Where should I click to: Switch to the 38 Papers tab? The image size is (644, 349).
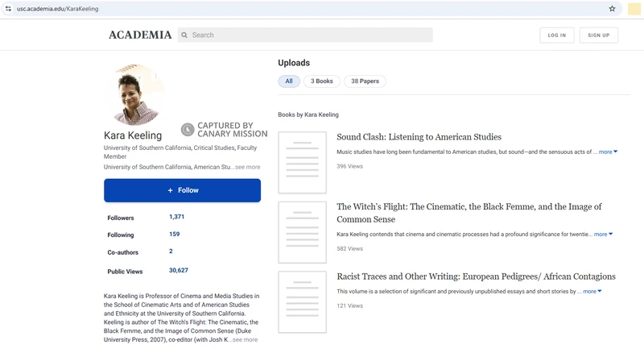tap(365, 81)
